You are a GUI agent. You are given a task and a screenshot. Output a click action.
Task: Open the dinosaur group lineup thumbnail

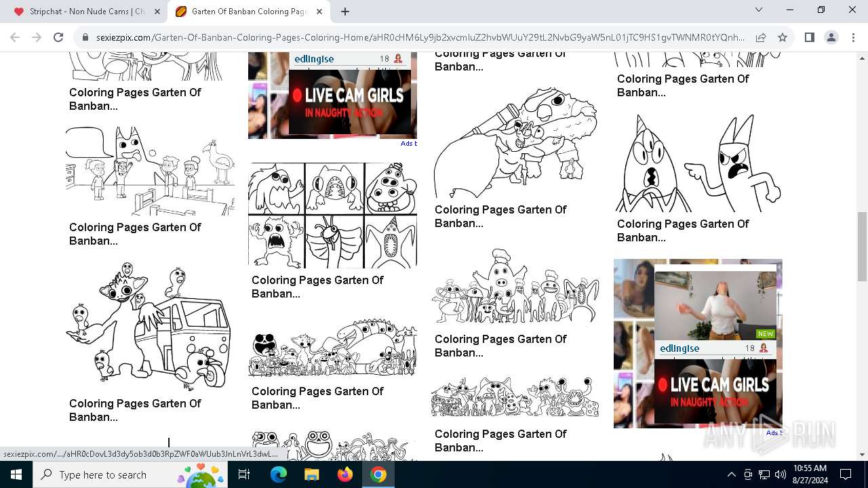click(x=332, y=347)
